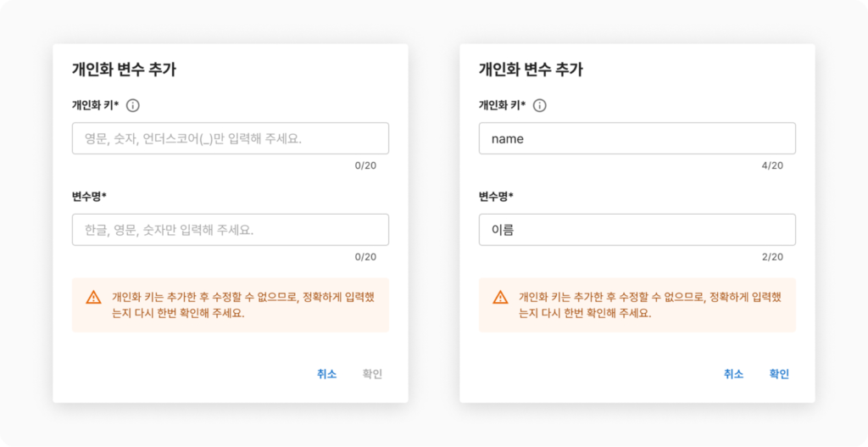Viewport: 868px width, 447px height.
Task: Click the 개인화 변수 추가 title of empty dialog
Action: coord(124,70)
